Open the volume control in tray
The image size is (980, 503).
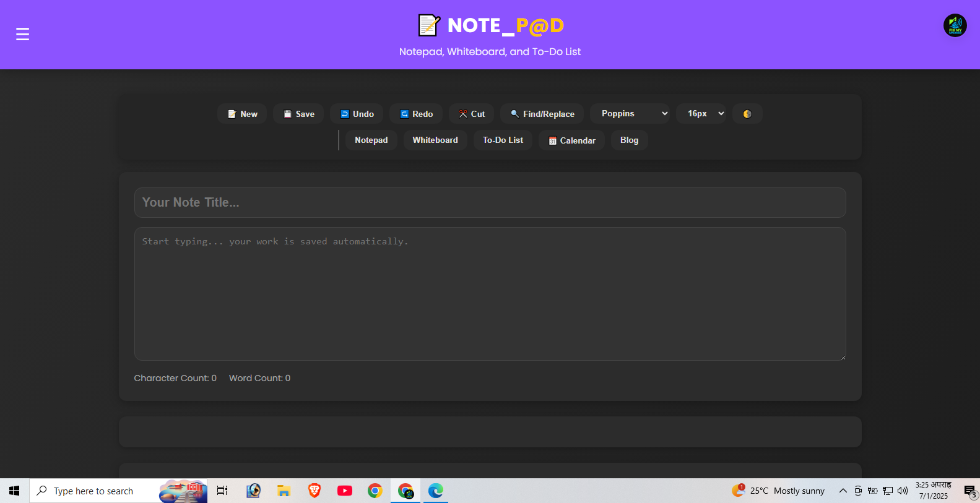pos(903,491)
